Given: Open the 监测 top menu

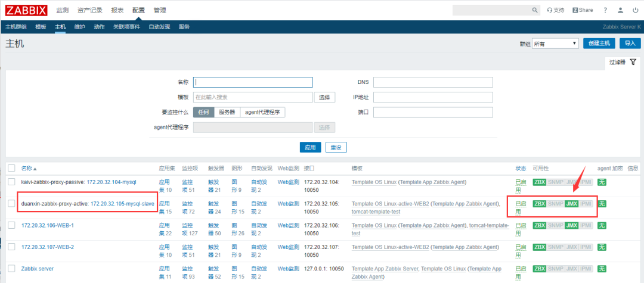Looking at the screenshot, I should [x=63, y=10].
